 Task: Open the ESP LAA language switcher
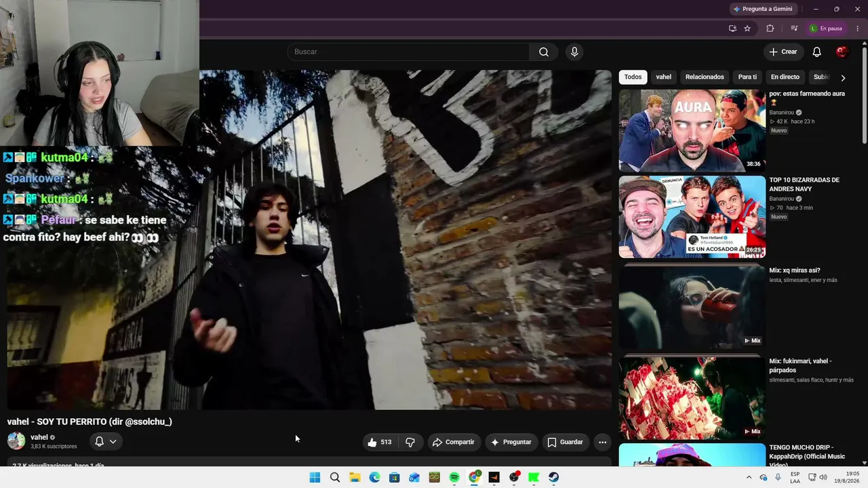(795, 477)
